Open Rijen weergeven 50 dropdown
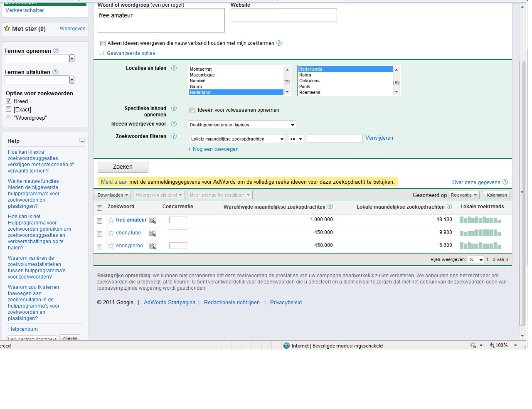The image size is (532, 409). tap(475, 259)
